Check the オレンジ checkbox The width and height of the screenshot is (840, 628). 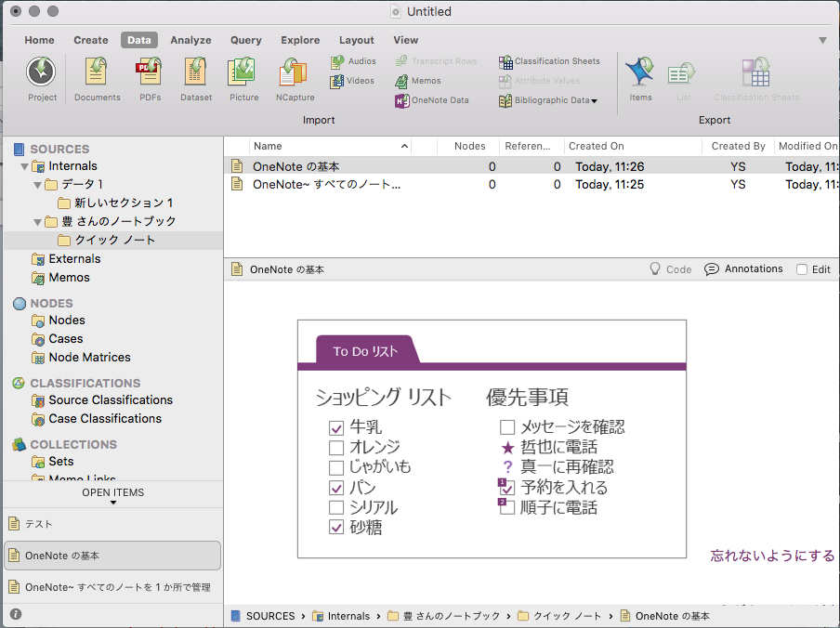[x=335, y=448]
